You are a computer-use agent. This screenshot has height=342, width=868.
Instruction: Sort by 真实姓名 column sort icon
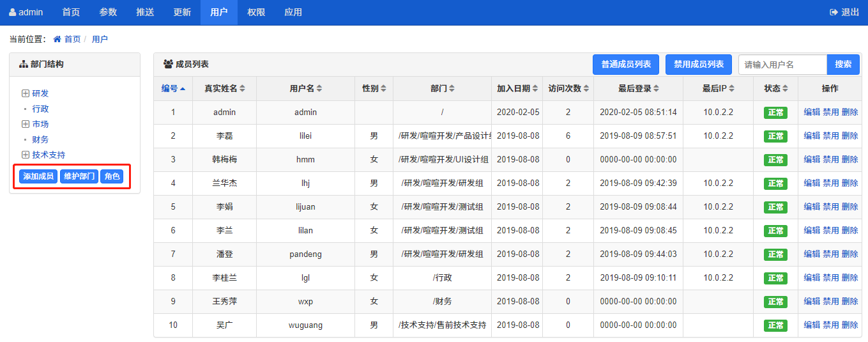tap(242, 89)
